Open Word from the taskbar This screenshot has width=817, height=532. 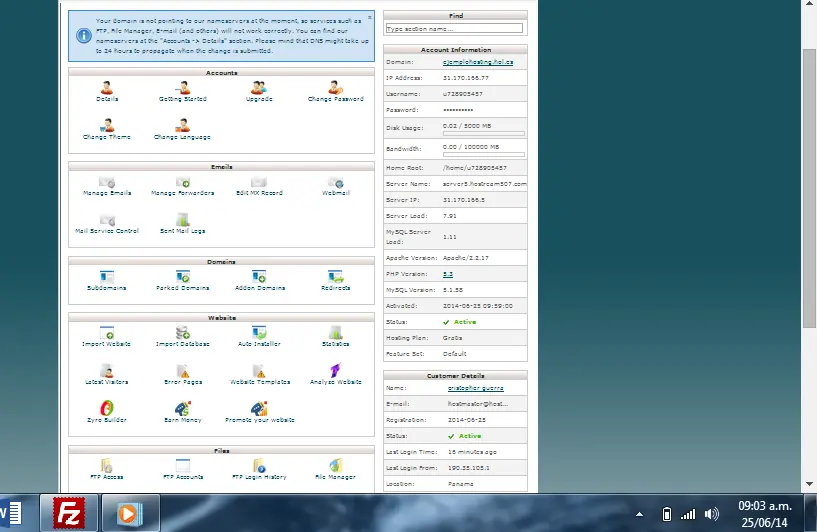(11, 514)
